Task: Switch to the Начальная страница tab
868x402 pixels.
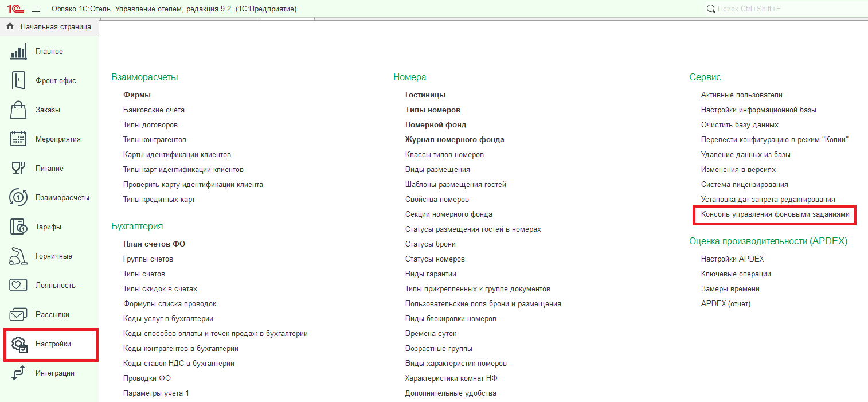Action: (x=49, y=26)
